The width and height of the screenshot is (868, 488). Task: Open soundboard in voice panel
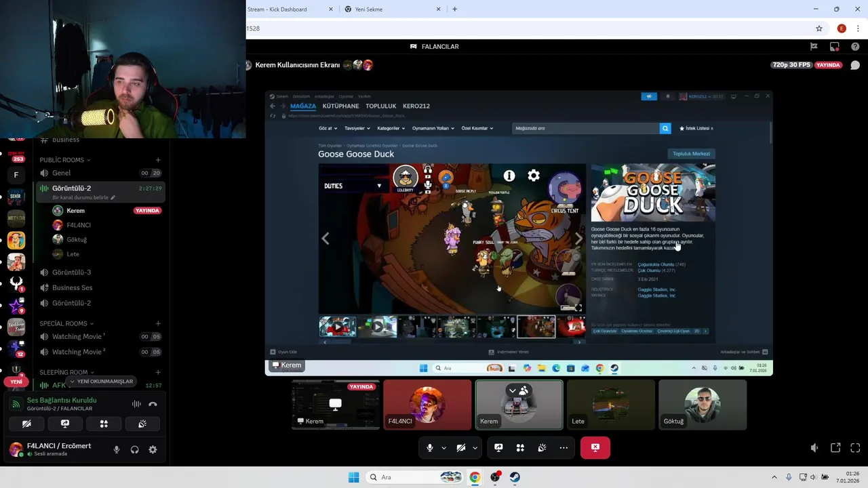click(x=142, y=424)
